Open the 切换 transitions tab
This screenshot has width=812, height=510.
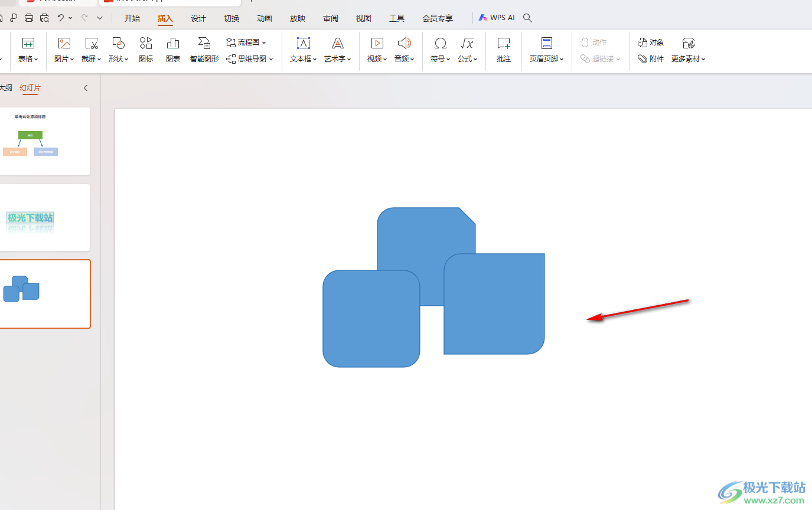(231, 18)
